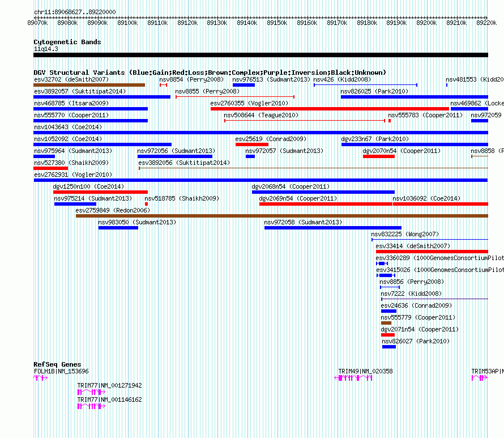Open nsv508644 (Teague2010) variant label
Viewport: 504px width, 438px height.
click(261, 115)
